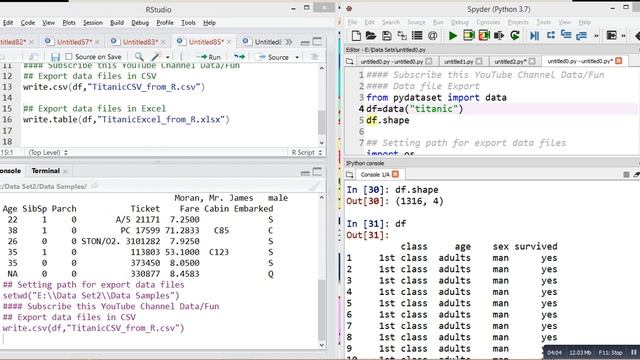Viewport: 640px width, 360px height.
Task: Run selection or current line icon in Spyder
Action: click(x=499, y=36)
